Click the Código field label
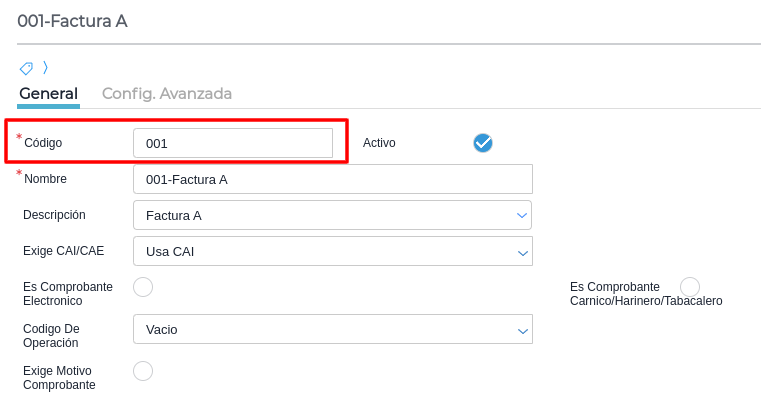The image size is (761, 393). point(43,143)
